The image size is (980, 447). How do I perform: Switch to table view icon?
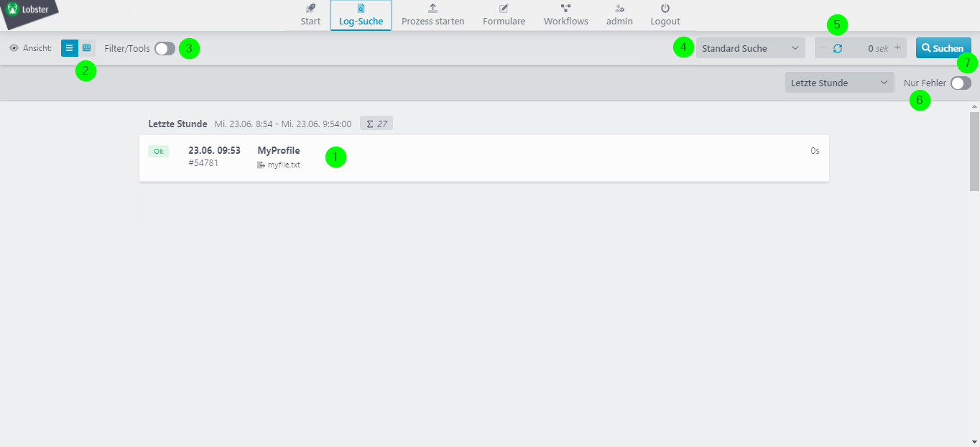click(86, 48)
